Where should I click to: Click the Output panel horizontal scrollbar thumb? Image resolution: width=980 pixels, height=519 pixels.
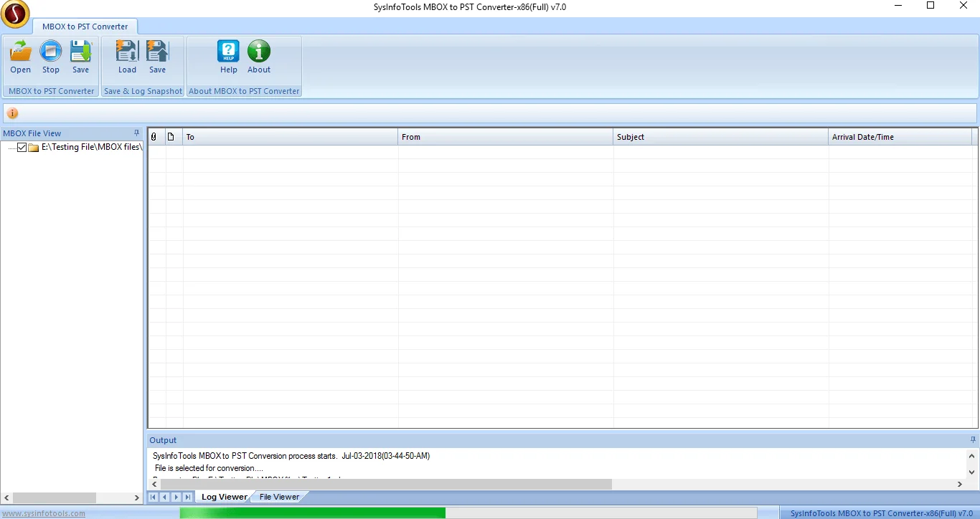(x=386, y=485)
